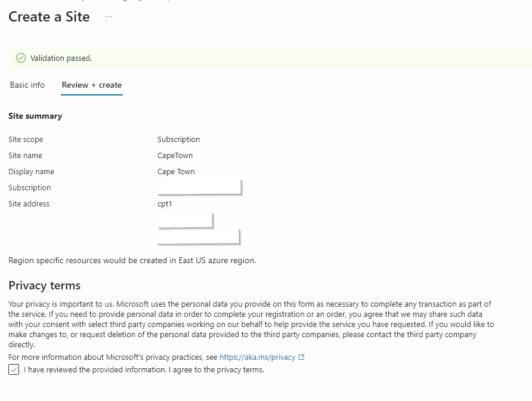Click the Privacy terms section heading
The width and height of the screenshot is (532, 401).
(x=44, y=286)
